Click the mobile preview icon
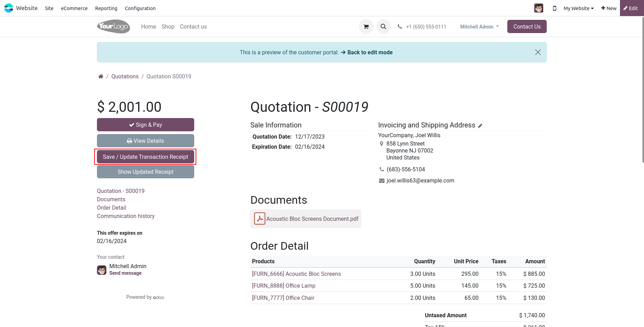The width and height of the screenshot is (644, 327). point(554,8)
